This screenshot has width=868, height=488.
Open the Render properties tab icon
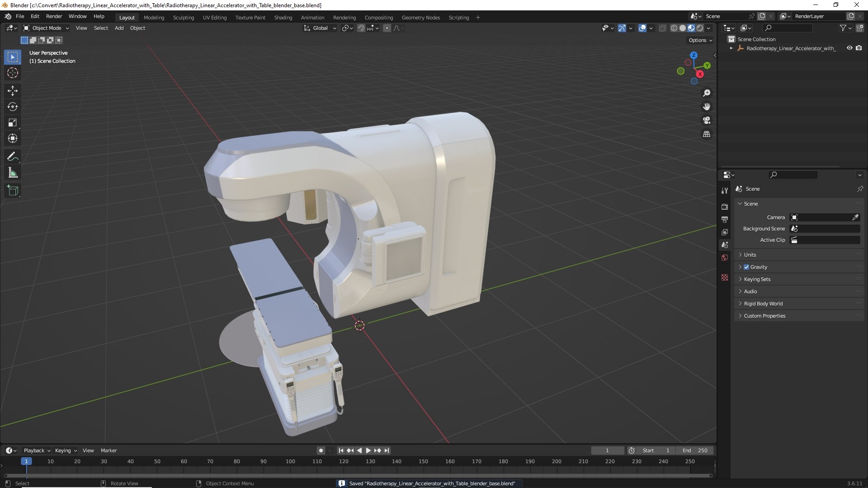pos(725,206)
